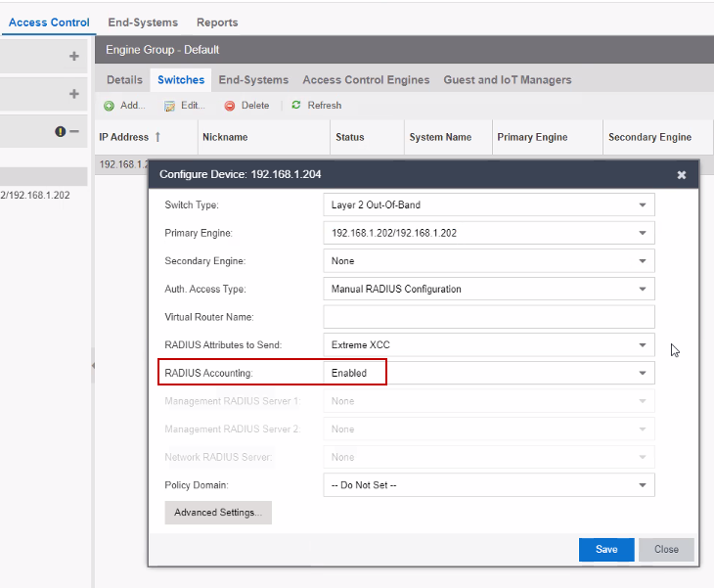Open RADIUS Attributes to Send dropdown
The image size is (714, 588).
click(x=642, y=344)
